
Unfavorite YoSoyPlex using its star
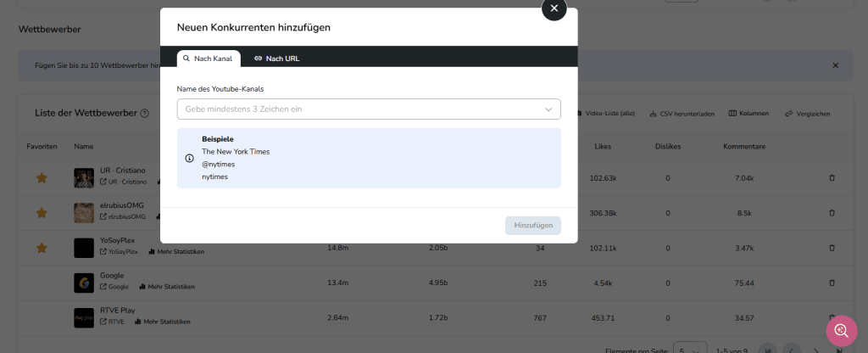click(41, 248)
